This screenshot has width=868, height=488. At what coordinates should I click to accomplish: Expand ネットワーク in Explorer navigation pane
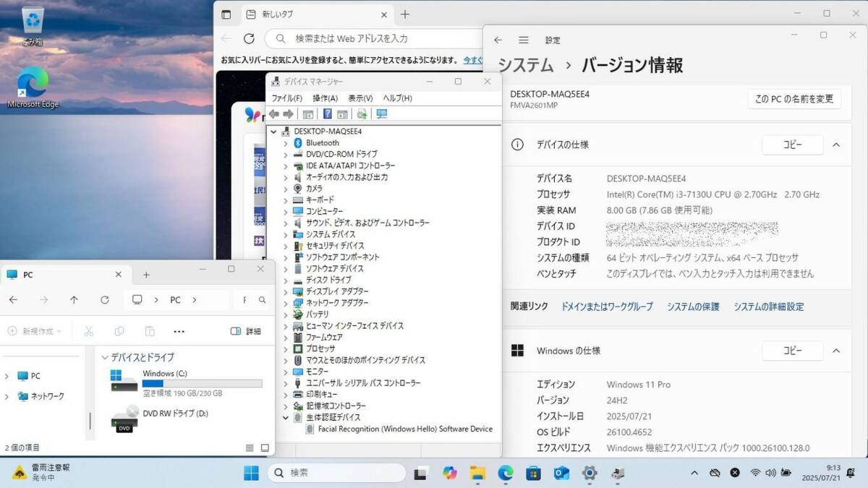coord(7,396)
